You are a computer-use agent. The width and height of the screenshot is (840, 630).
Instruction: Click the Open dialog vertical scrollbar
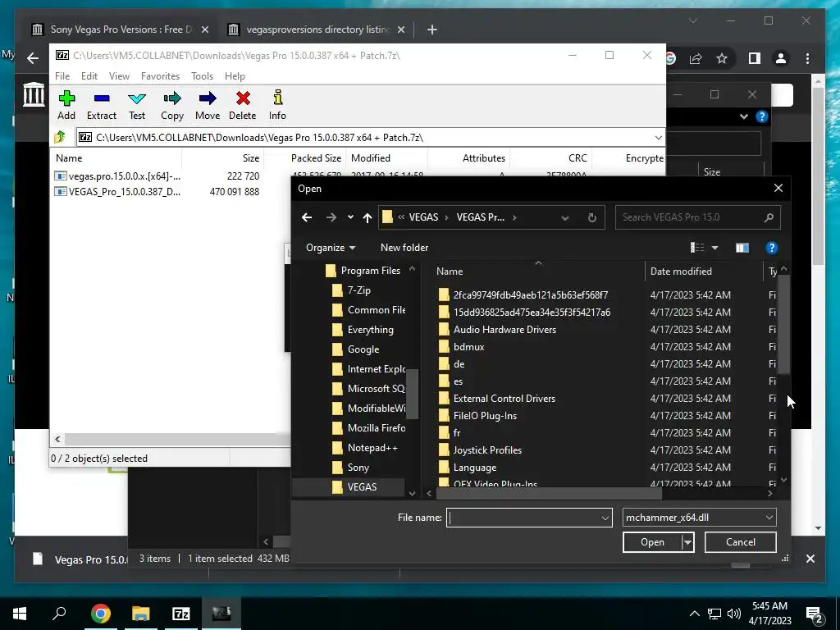pos(783,324)
